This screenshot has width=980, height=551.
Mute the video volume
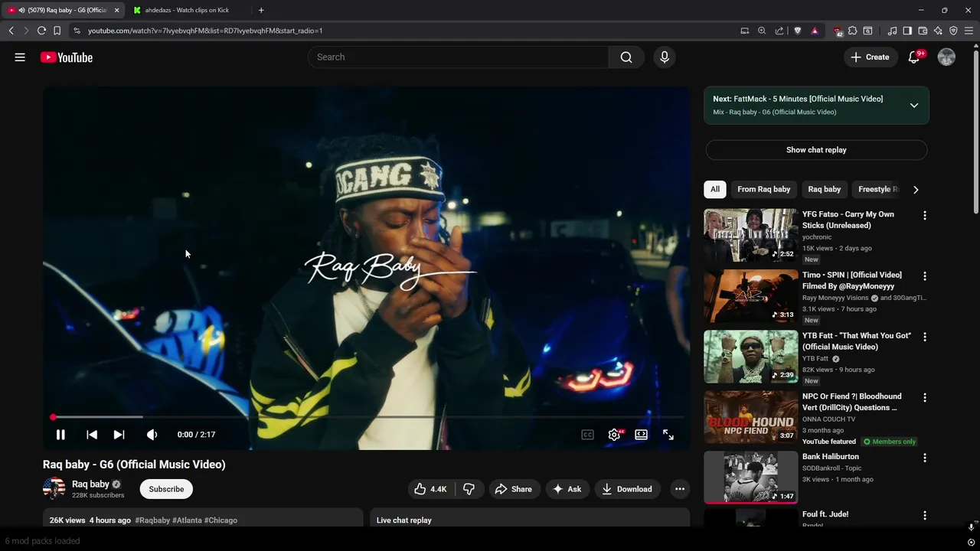coord(152,435)
